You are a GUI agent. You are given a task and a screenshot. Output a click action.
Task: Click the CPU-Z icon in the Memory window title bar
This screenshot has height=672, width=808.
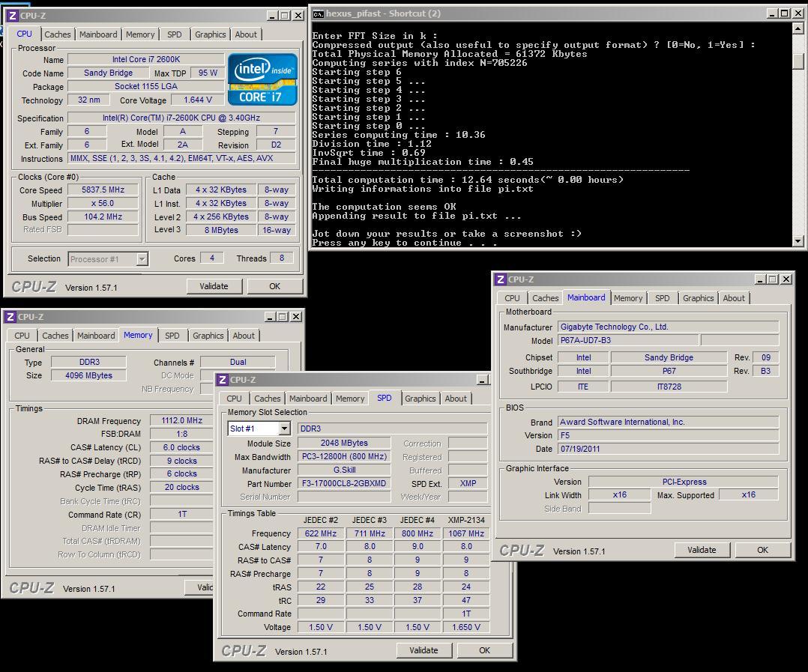(x=10, y=317)
